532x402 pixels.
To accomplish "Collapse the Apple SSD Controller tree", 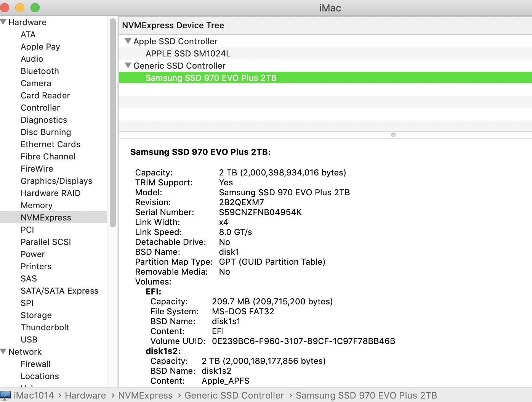I will pyautogui.click(x=128, y=41).
